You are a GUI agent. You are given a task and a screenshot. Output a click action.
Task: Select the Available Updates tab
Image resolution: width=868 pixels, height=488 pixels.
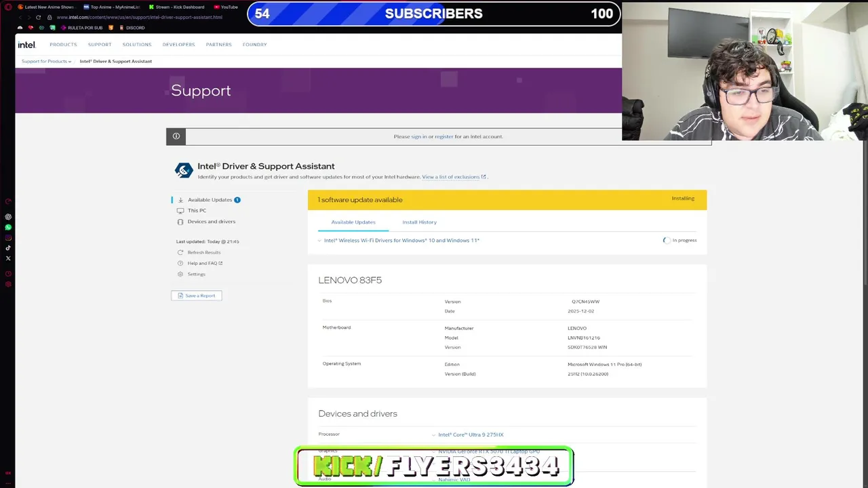353,222
